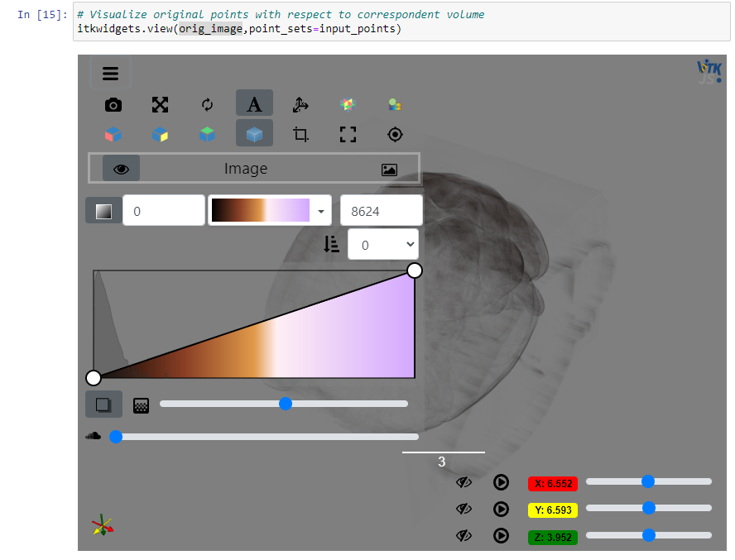Select the X-plane slice cube icon
Image resolution: width=735 pixels, height=560 pixels.
pyautogui.click(x=113, y=132)
